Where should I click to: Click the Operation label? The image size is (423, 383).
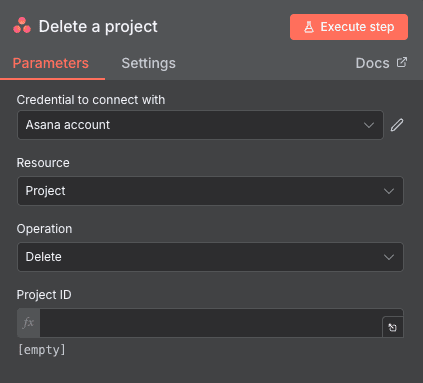44,229
